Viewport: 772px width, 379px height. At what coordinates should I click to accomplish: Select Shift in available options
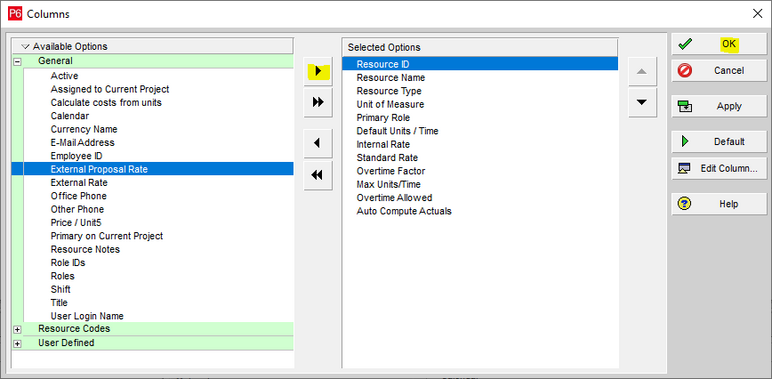point(61,289)
